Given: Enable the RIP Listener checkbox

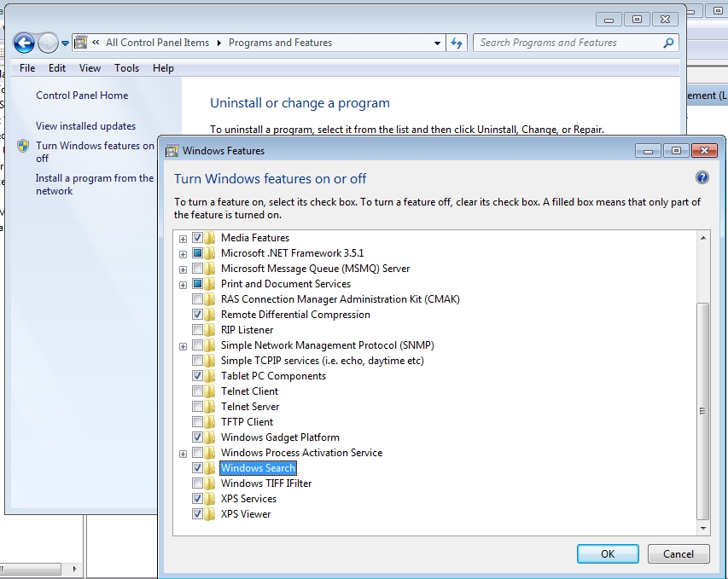Looking at the screenshot, I should (x=197, y=330).
